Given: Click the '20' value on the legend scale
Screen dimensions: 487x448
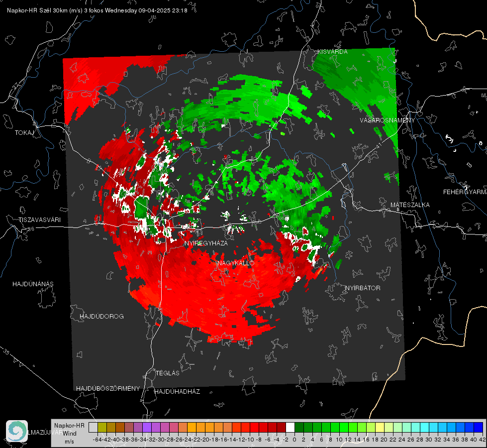Looking at the screenshot, I should 384,440.
